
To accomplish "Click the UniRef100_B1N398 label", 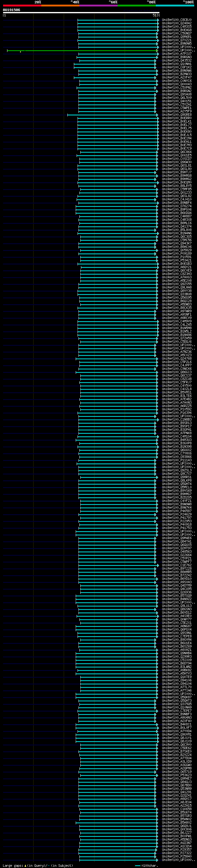I will pyautogui.click(x=176, y=446).
